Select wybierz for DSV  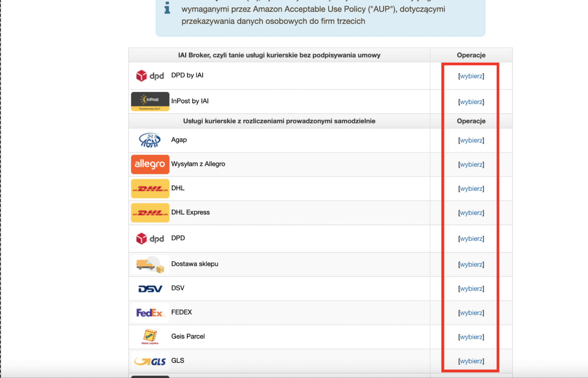[x=471, y=289]
